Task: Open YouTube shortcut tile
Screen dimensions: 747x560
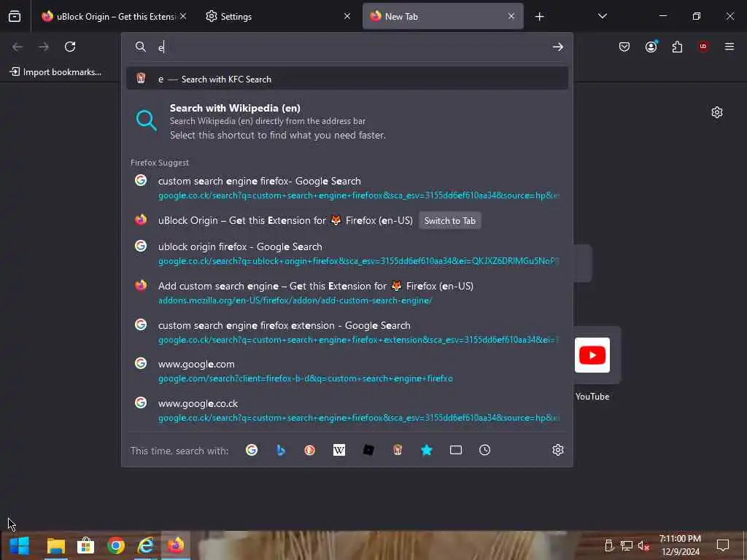Action: pyautogui.click(x=592, y=355)
